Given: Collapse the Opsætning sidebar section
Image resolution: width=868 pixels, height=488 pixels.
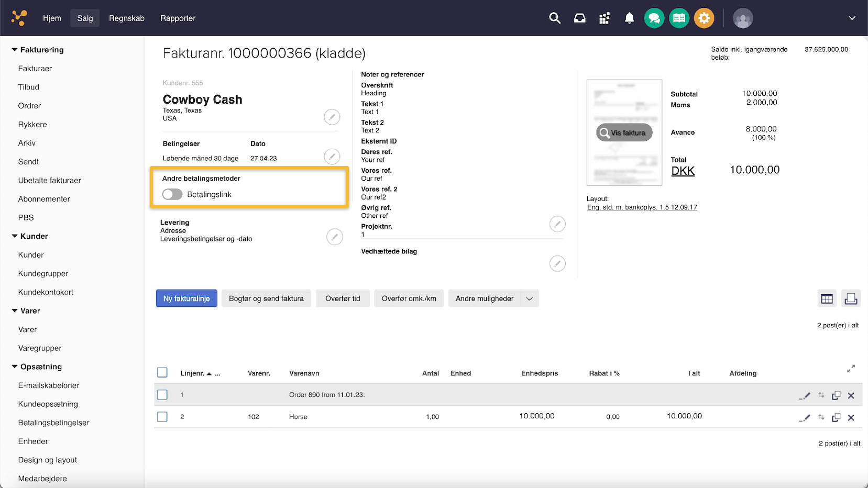Looking at the screenshot, I should pyautogui.click(x=15, y=367).
